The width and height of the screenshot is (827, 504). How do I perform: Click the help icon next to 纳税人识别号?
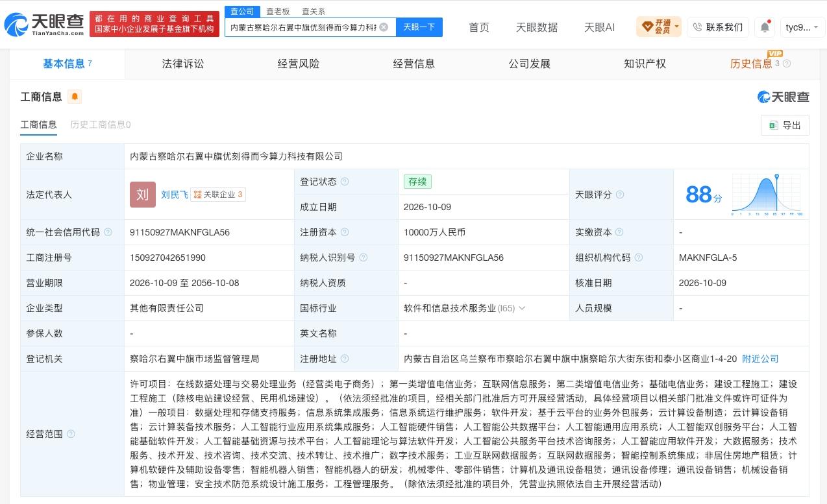[x=363, y=258]
